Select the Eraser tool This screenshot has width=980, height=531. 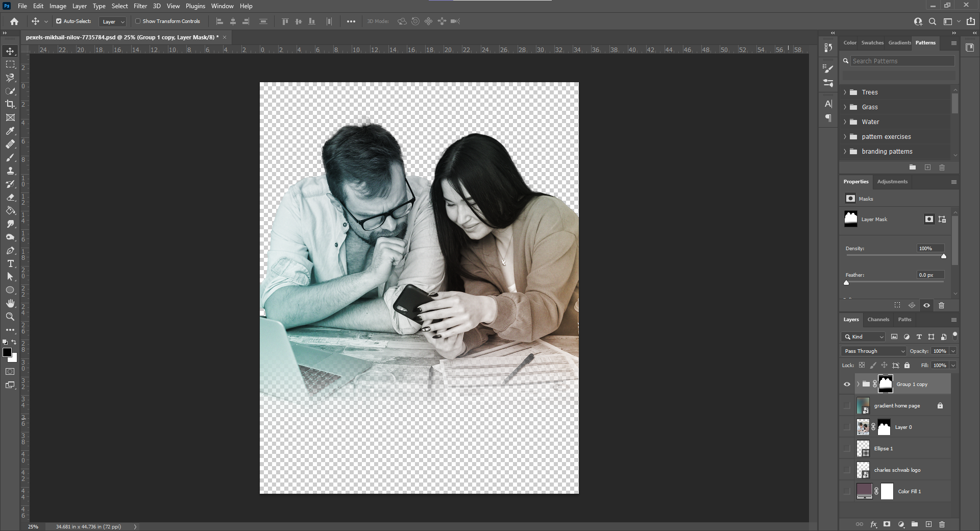10,198
